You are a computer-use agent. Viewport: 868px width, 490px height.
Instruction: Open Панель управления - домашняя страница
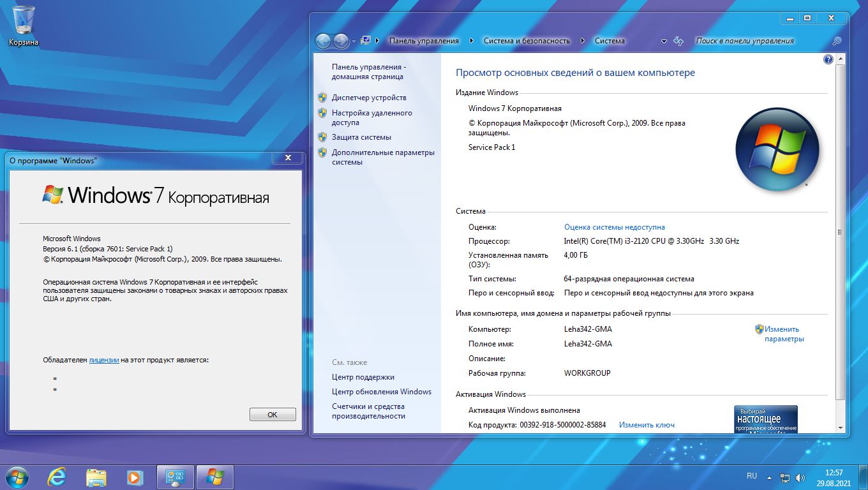[x=369, y=71]
